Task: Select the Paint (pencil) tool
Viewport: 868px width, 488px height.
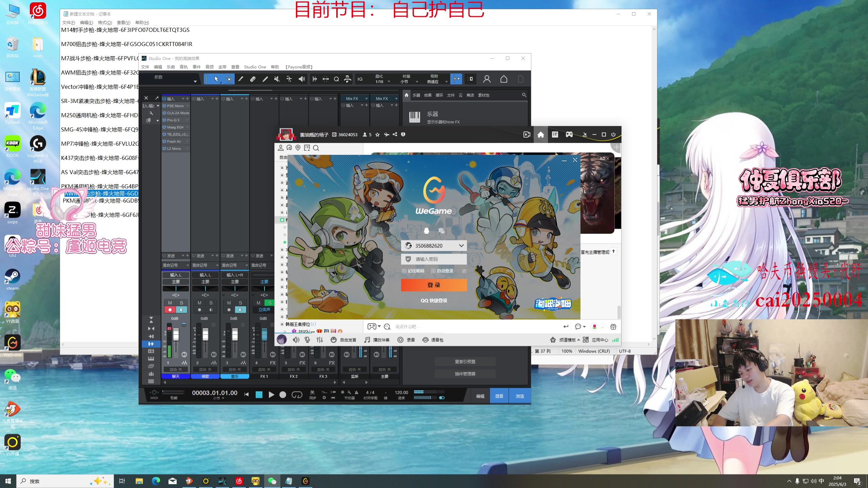Action: [x=265, y=79]
